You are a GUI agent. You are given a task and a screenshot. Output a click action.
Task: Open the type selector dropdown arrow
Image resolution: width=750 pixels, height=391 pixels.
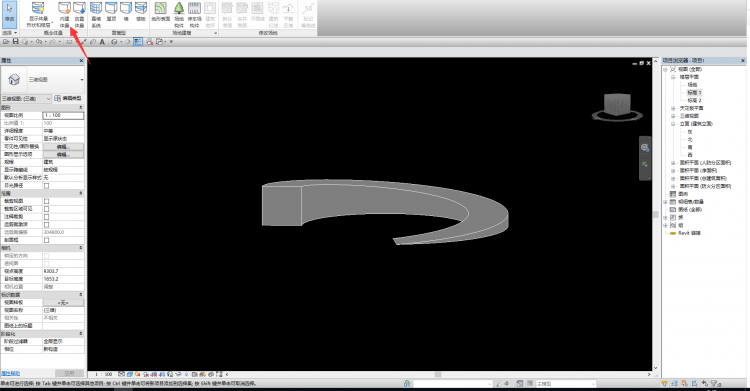[x=82, y=80]
